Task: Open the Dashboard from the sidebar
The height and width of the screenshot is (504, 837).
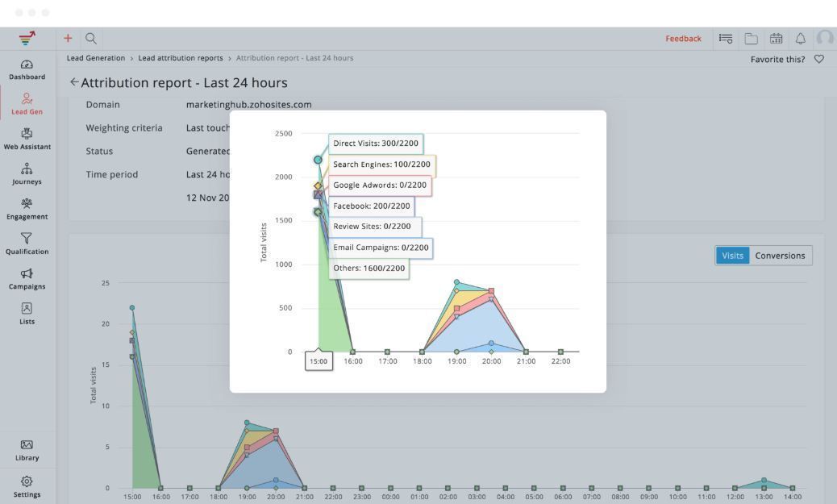Action: pyautogui.click(x=27, y=70)
